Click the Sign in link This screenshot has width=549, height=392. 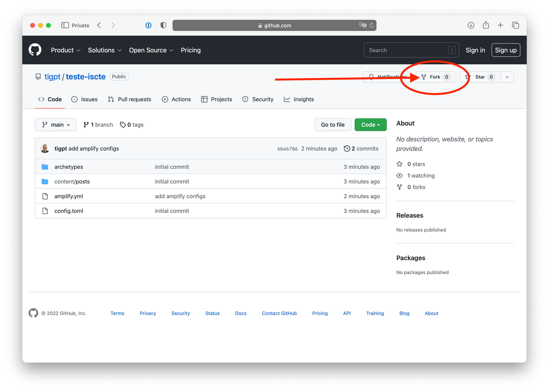(475, 50)
